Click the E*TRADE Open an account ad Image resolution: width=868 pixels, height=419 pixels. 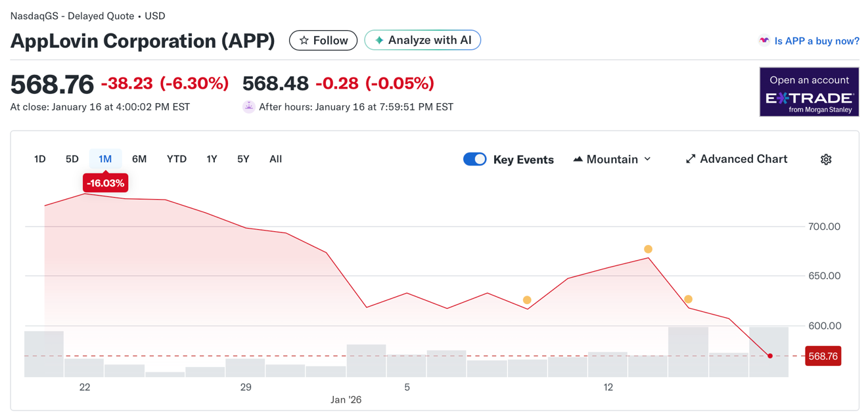coord(809,92)
